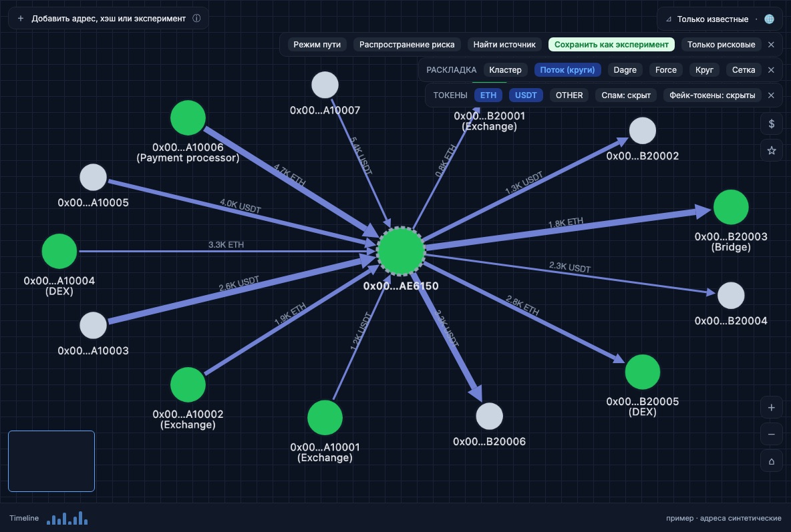Click the 0x00...B20001 (Exchange) label

pos(489,121)
